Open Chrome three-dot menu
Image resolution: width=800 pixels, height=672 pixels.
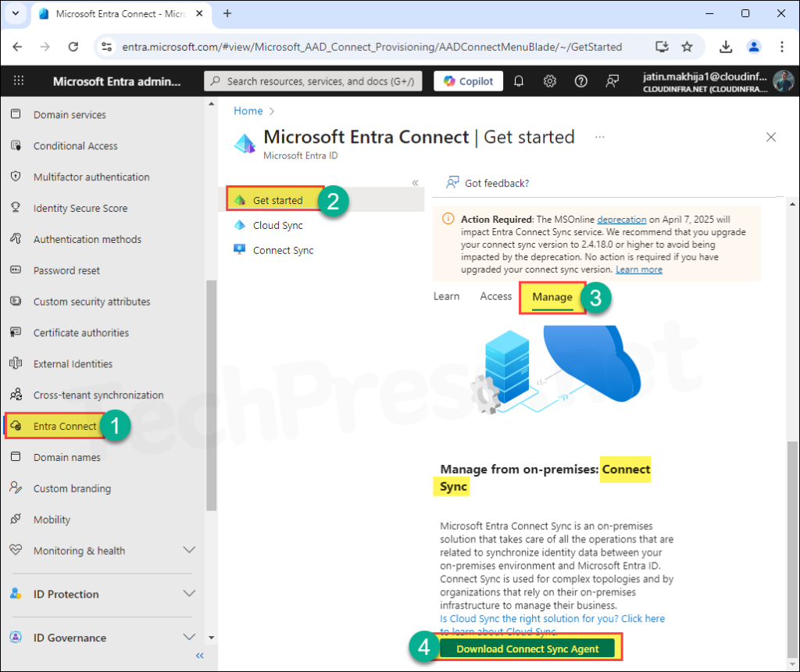tap(781, 47)
